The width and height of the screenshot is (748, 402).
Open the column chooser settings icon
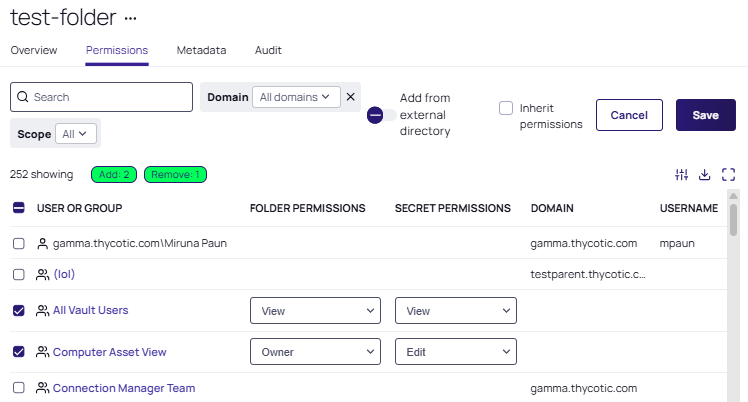682,175
